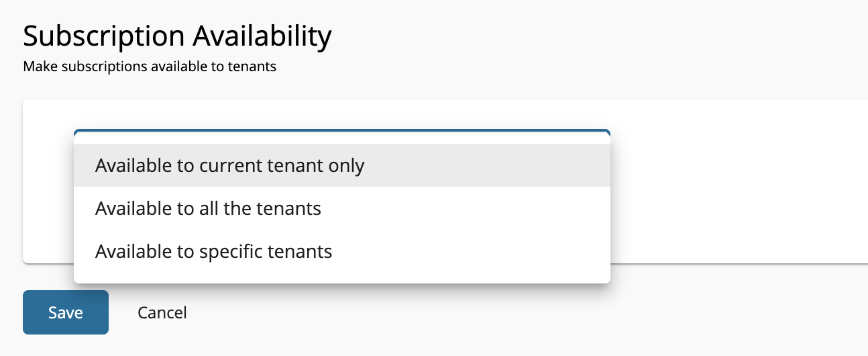Pick "Available to specific tenants" option
The height and width of the screenshot is (356, 868).
click(x=213, y=252)
